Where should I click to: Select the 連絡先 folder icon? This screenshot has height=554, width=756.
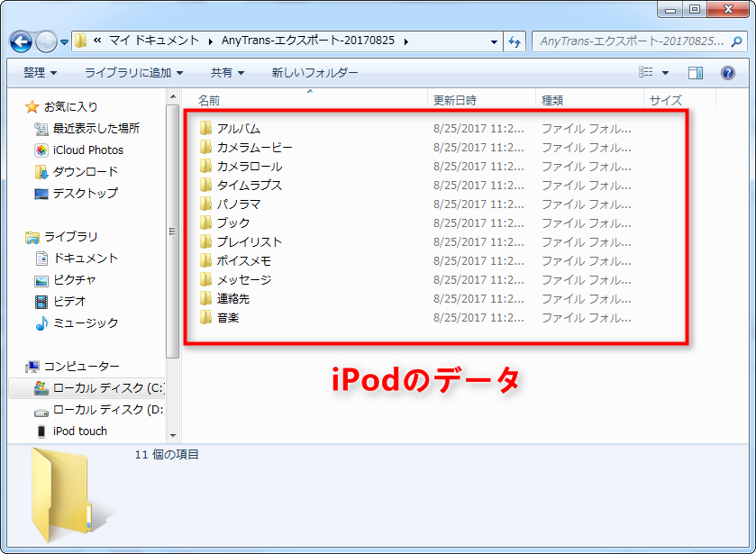(205, 298)
